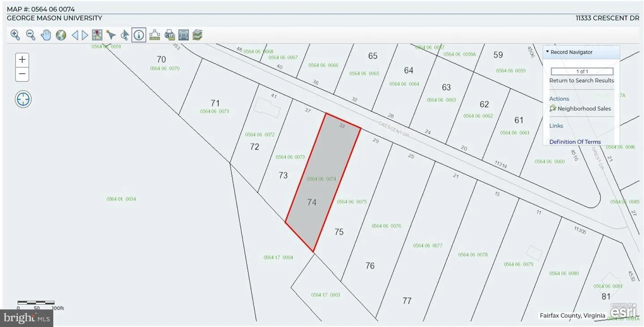Choose the select-by-point arrow tool

pos(111,35)
